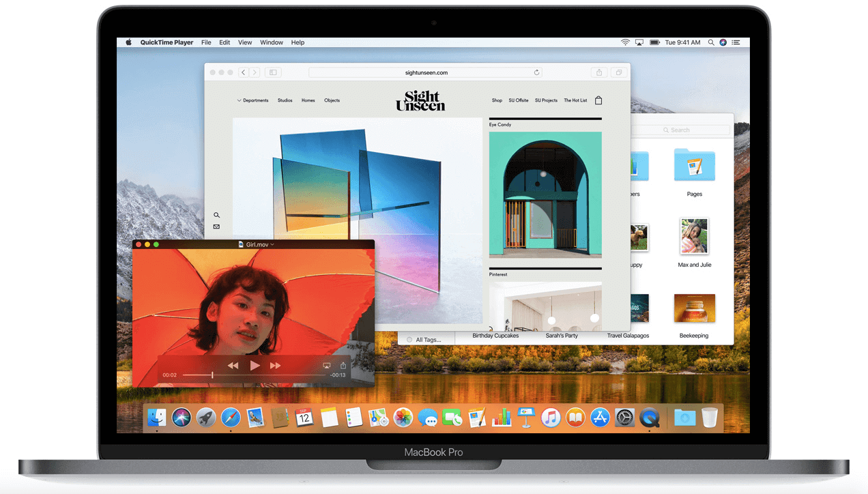The image size is (868, 494).
Task: Select the All Tags radio option
Action: click(x=409, y=339)
